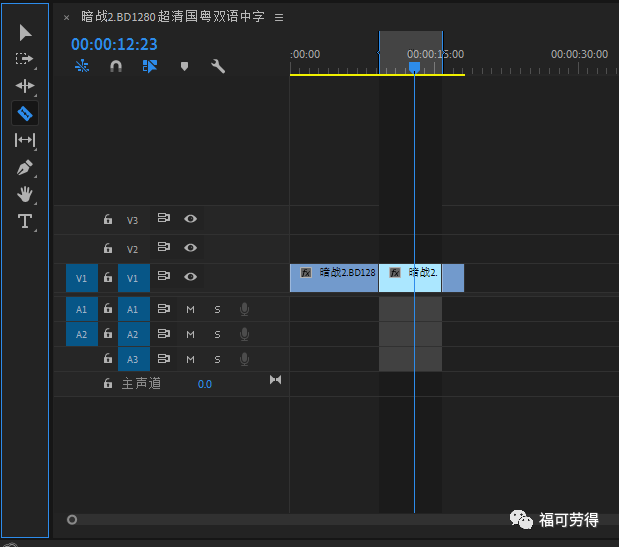The image size is (619, 547).
Task: Select the Pen tool
Action: point(24,167)
